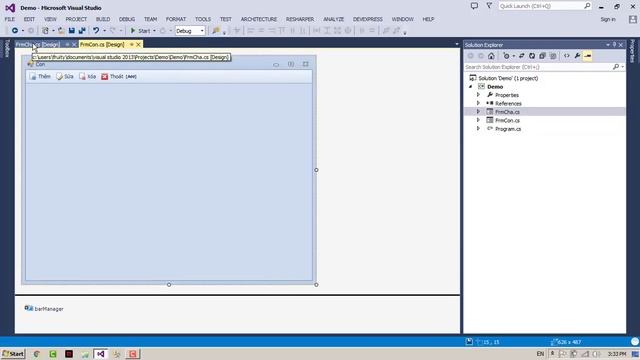Open the ANALYZE menu
Screen dimensions: 640x360
point(333,19)
